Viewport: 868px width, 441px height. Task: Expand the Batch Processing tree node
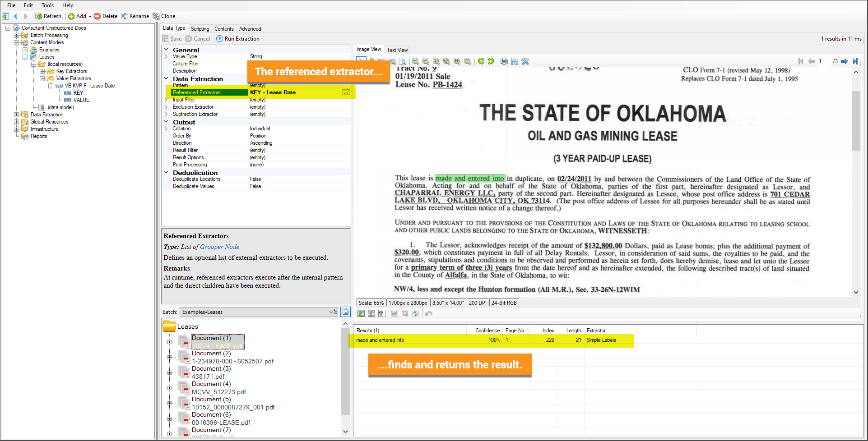coord(17,35)
